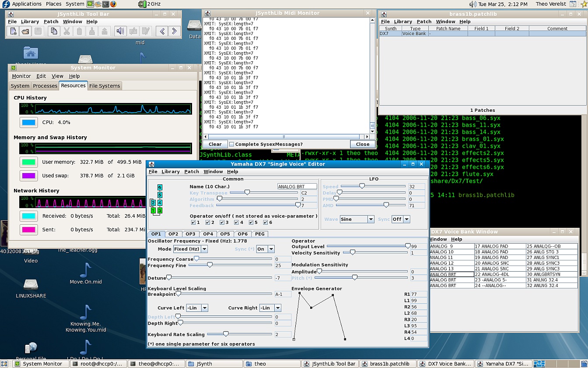Click the Export up-arrow icon in JSynthLib toolbar
This screenshot has width=588, height=368.
coord(104,31)
